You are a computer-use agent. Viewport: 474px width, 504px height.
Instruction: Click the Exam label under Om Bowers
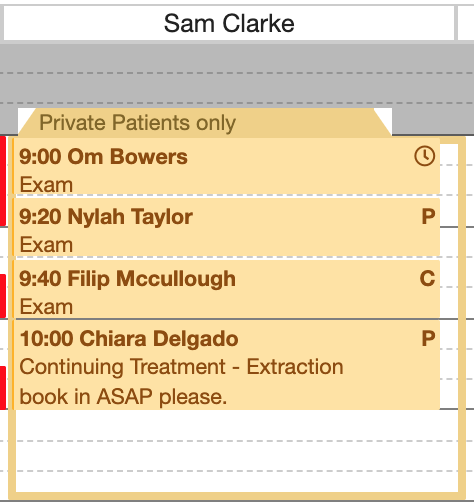pos(46,185)
